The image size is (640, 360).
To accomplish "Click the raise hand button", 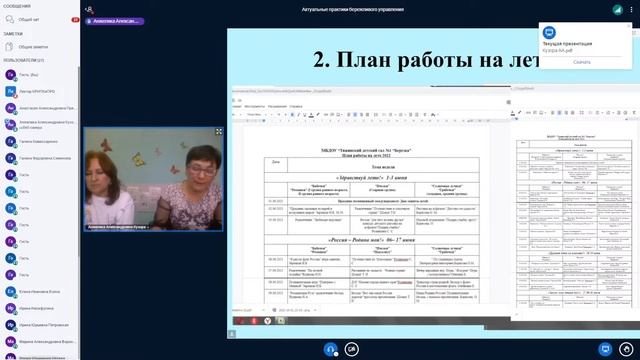I will tap(626, 349).
